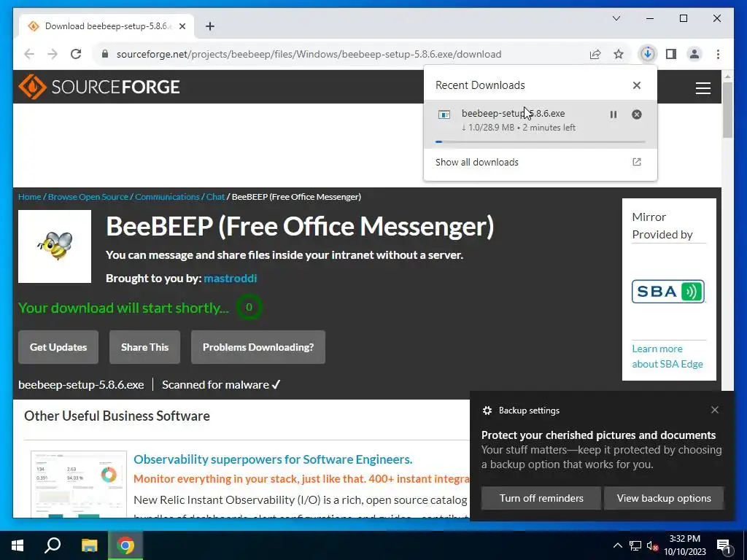Select the Download beebeep-setup tab
The image size is (747, 560).
click(107, 26)
